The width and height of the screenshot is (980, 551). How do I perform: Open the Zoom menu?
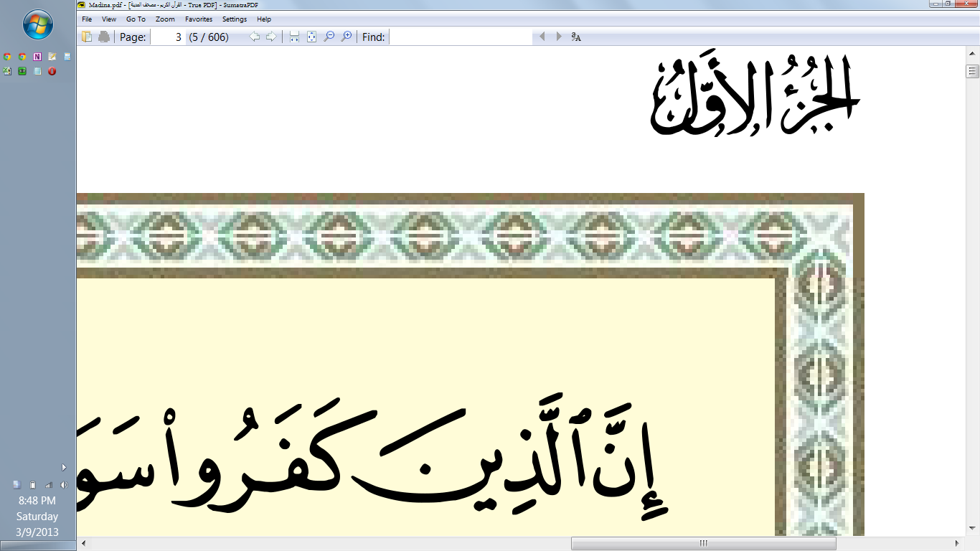164,19
